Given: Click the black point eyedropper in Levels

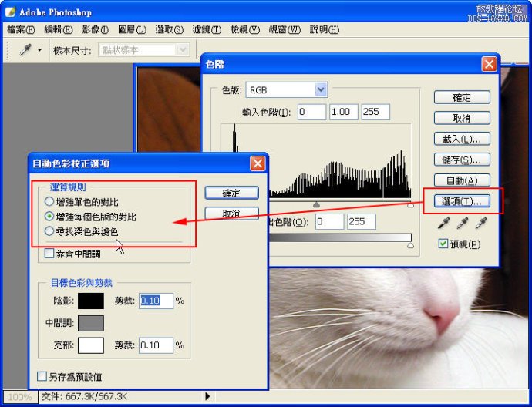Looking at the screenshot, I should 444,224.
